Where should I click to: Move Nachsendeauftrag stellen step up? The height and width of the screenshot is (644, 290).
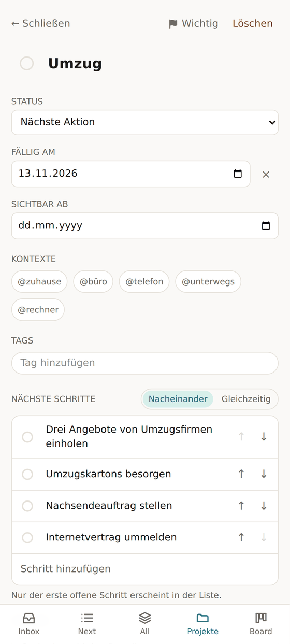[241, 506]
